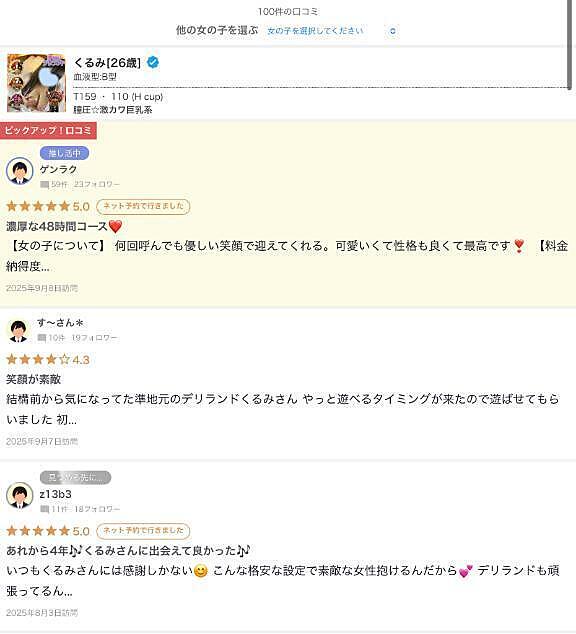Click the review count icon under す～さん
Viewport: 576px width, 634px height.
pos(42,338)
